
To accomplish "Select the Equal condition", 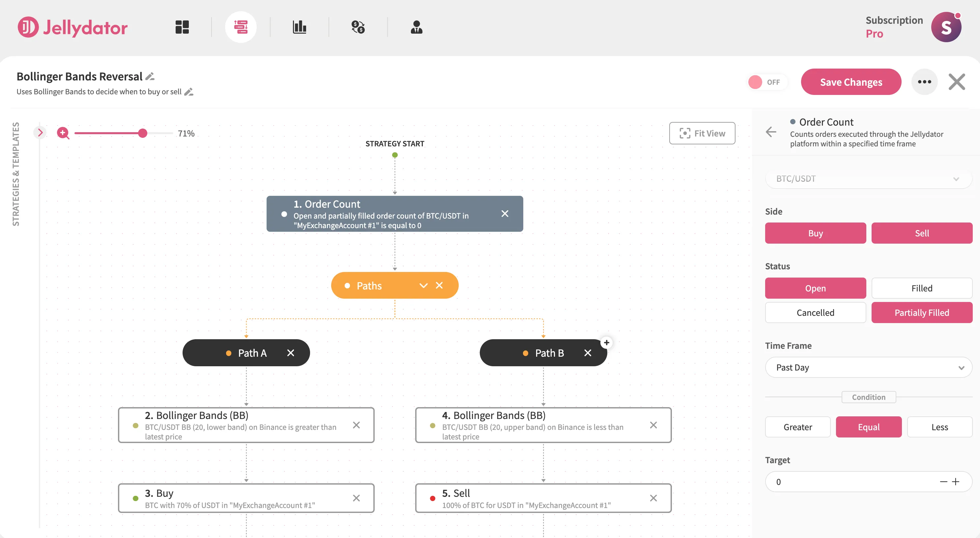I will [869, 427].
